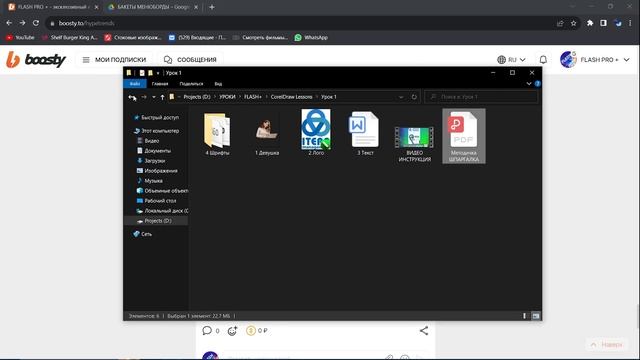Bookmark this page with star icon

573,23
